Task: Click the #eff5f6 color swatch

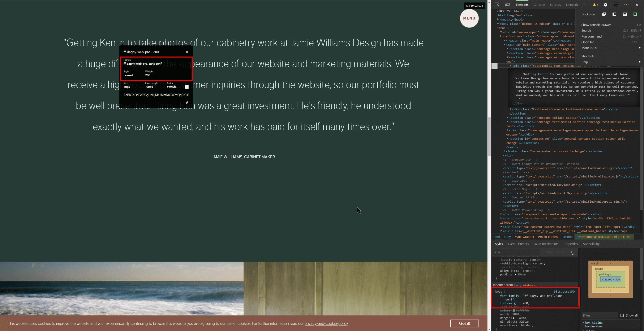Action: coord(186,87)
